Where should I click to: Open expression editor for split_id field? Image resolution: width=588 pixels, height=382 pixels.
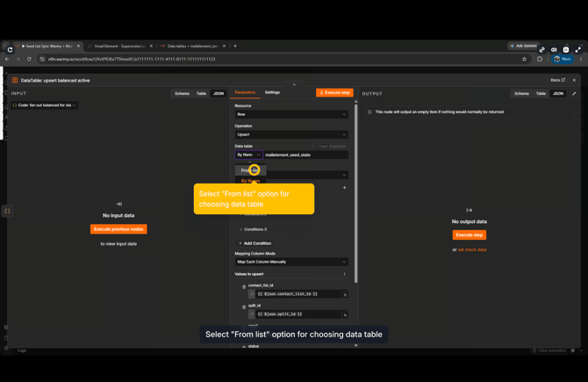(345, 315)
